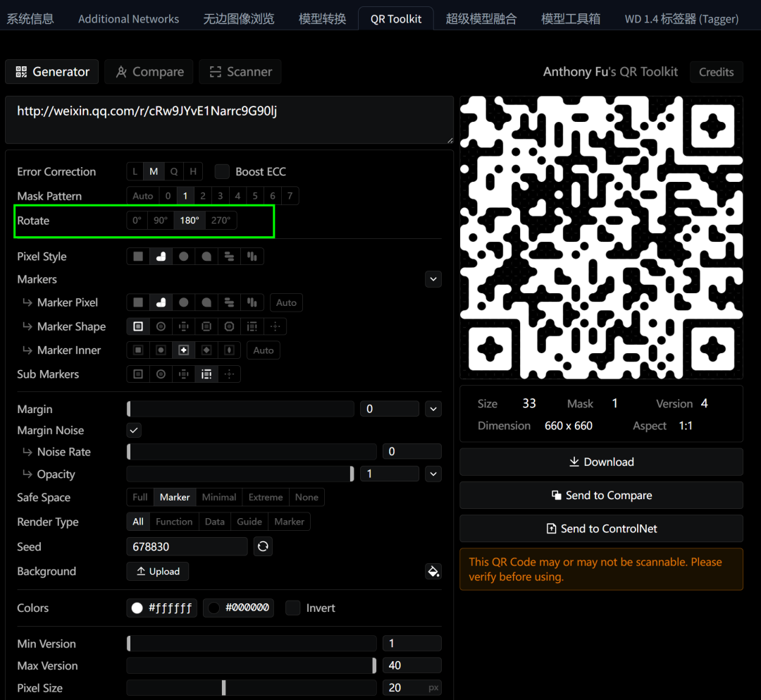Click Send to Compare button
Viewport: 761px width, 700px height.
(601, 495)
